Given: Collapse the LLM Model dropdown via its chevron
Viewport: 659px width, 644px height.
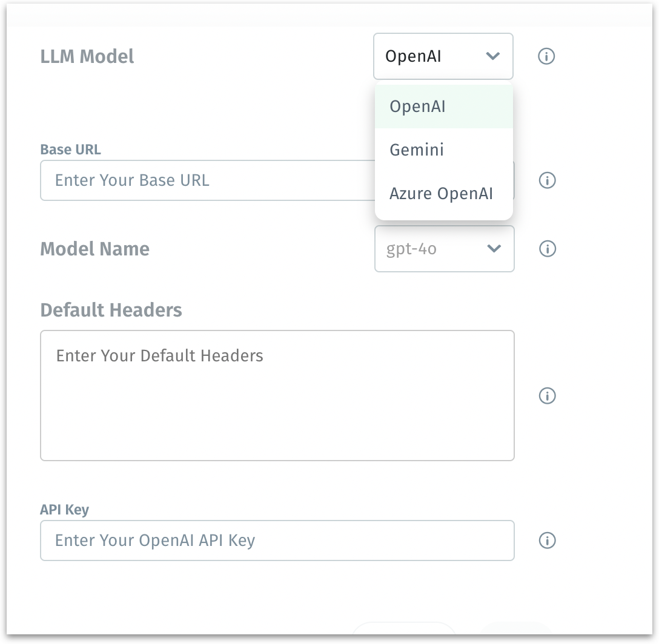Looking at the screenshot, I should pos(493,56).
